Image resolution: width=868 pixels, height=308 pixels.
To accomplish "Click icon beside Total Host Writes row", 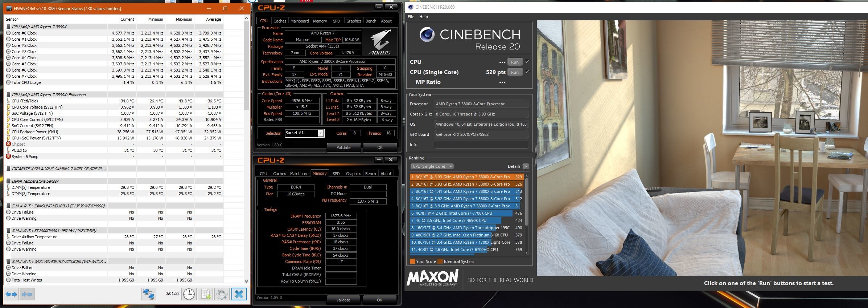I will click(8, 280).
